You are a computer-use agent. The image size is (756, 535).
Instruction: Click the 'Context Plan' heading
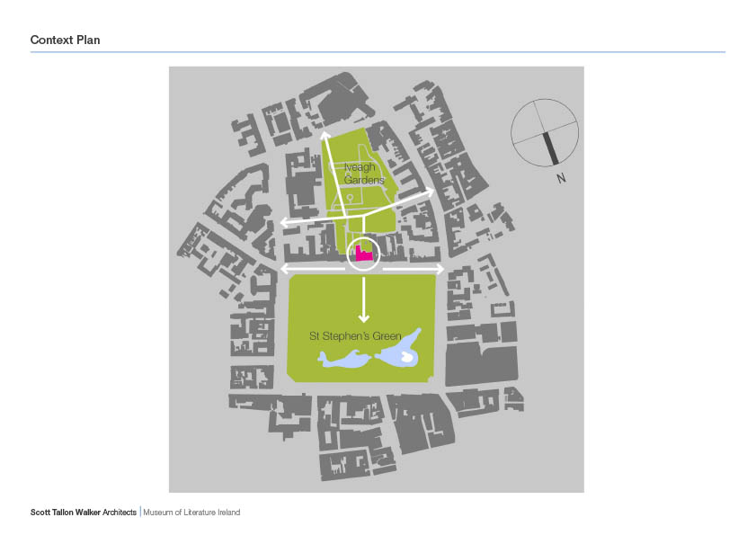click(x=65, y=40)
